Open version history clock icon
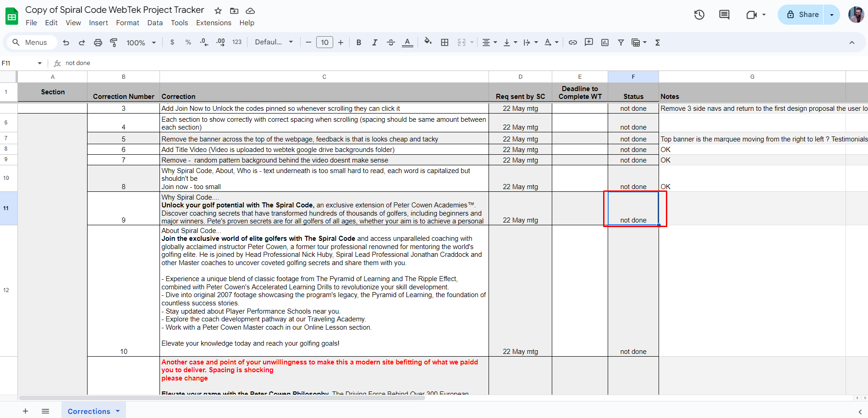This screenshot has height=418, width=868. 699,15
